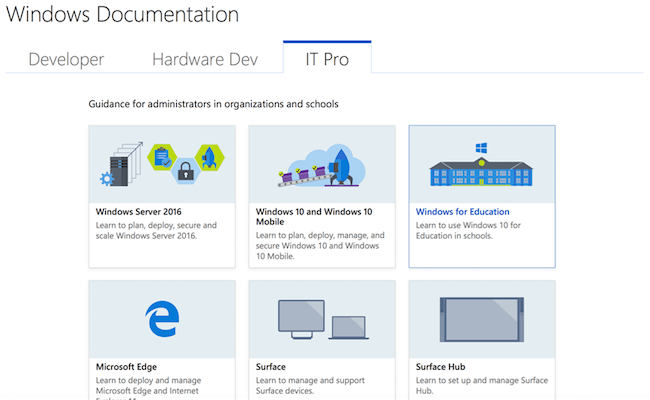
Task: Click the Surface Hub display icon
Action: pyautogui.click(x=482, y=320)
